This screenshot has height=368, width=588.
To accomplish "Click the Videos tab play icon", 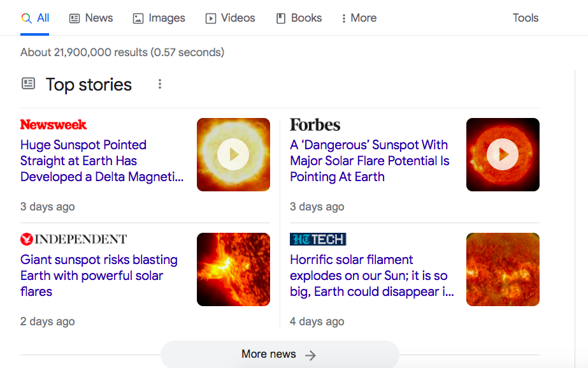I will click(211, 18).
